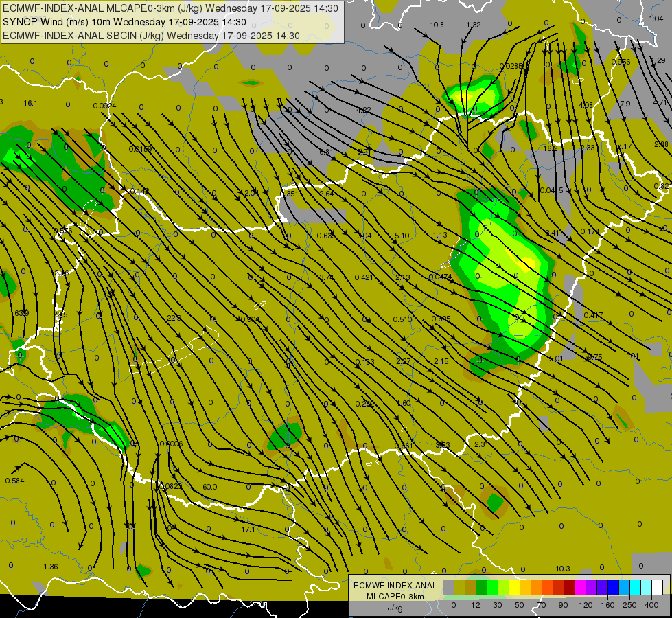Click the map value '0.956'
672x618 pixels.
[x=621, y=62]
